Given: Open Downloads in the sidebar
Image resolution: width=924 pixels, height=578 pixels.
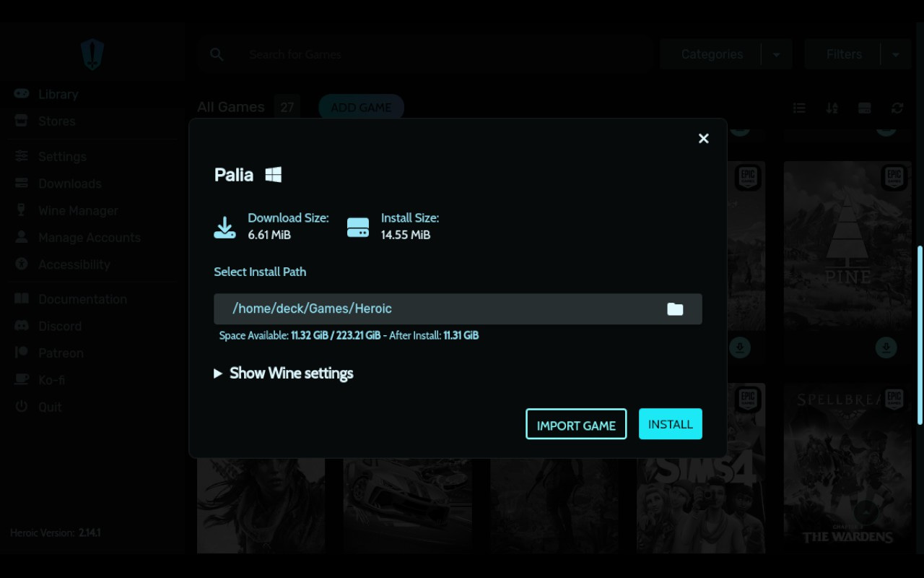Looking at the screenshot, I should (69, 184).
